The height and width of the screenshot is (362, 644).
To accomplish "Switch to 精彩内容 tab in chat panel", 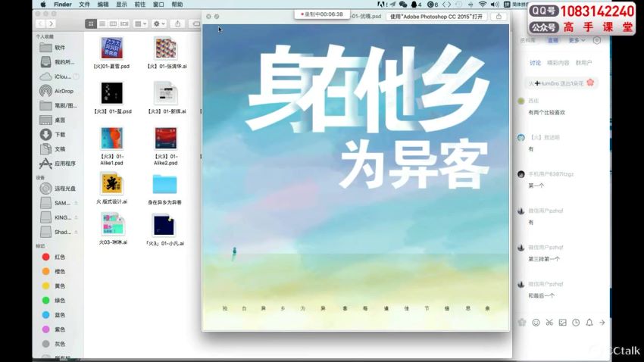I will coord(558,63).
